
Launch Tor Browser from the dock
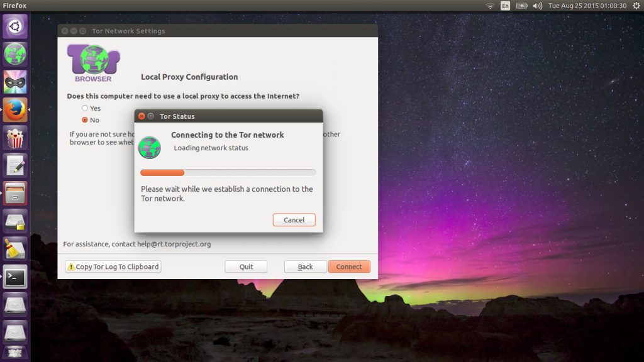[x=15, y=54]
